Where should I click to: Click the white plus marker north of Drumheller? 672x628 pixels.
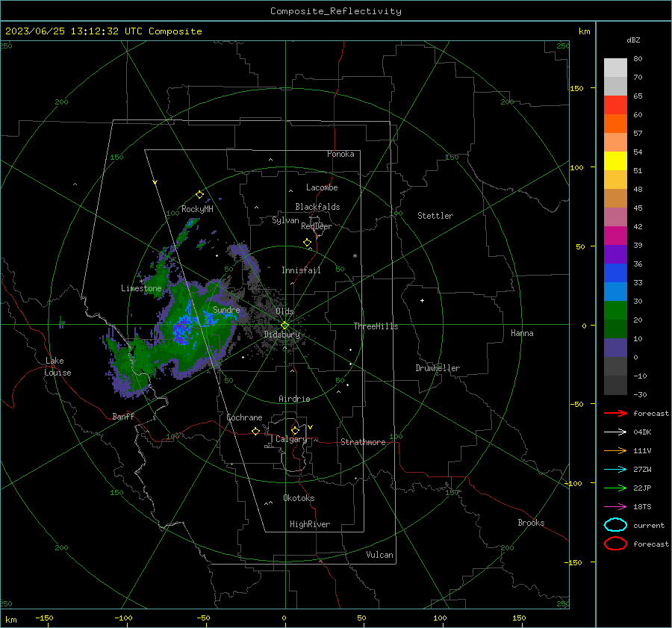click(422, 300)
